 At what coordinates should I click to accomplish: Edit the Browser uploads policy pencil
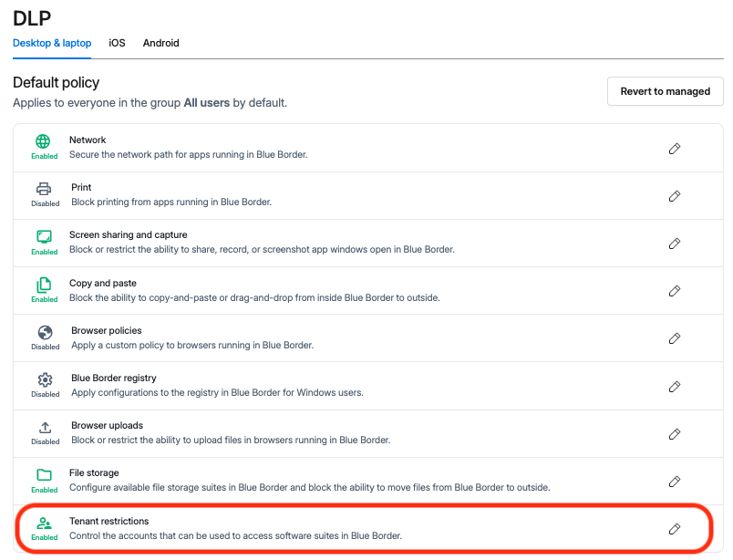[674, 434]
